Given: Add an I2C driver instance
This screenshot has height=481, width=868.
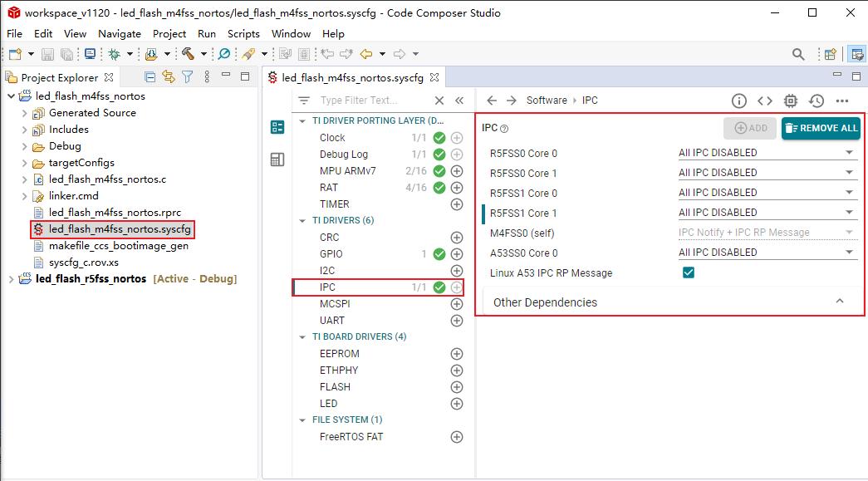Looking at the screenshot, I should click(x=457, y=271).
